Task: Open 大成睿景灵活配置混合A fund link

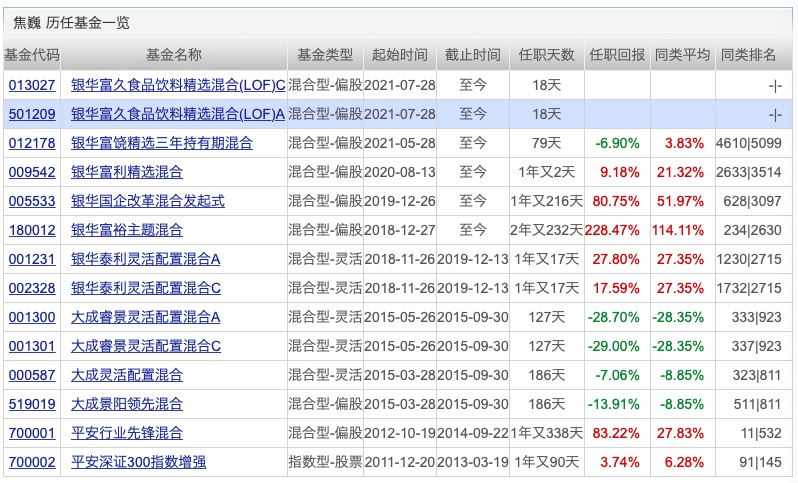Action: coord(145,317)
